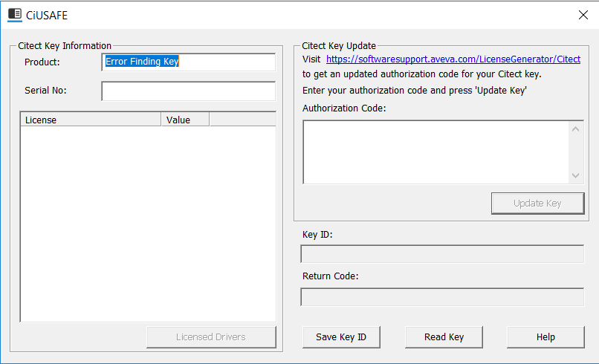Image resolution: width=599 pixels, height=364 pixels.
Task: Click the Citect Key Information group label
Action: coord(65,46)
